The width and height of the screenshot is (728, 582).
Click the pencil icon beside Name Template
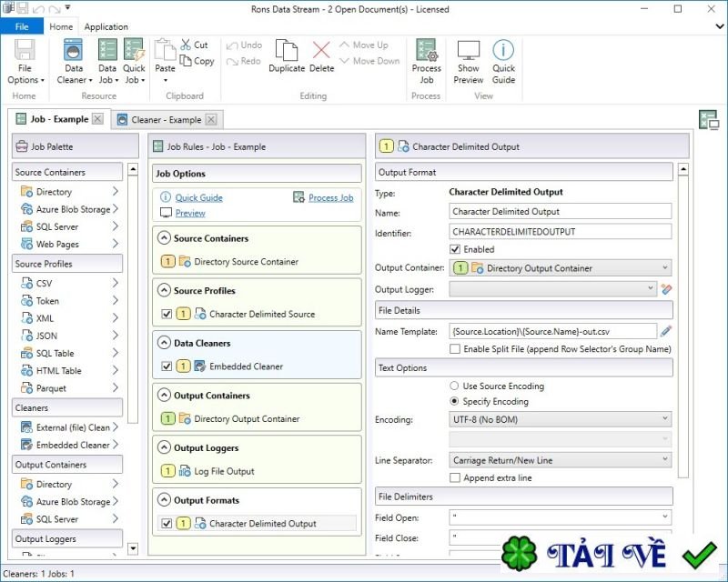tap(666, 331)
